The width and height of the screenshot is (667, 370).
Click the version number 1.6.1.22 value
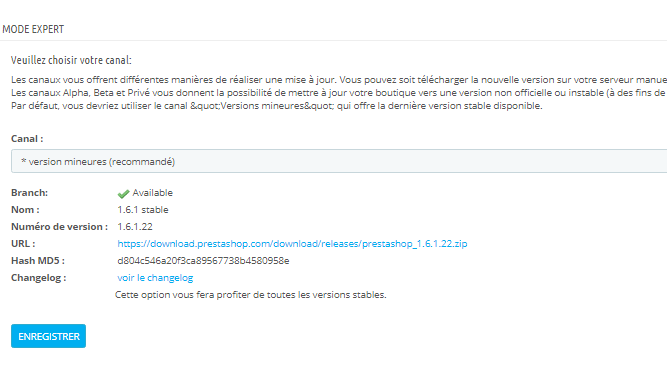point(135,227)
